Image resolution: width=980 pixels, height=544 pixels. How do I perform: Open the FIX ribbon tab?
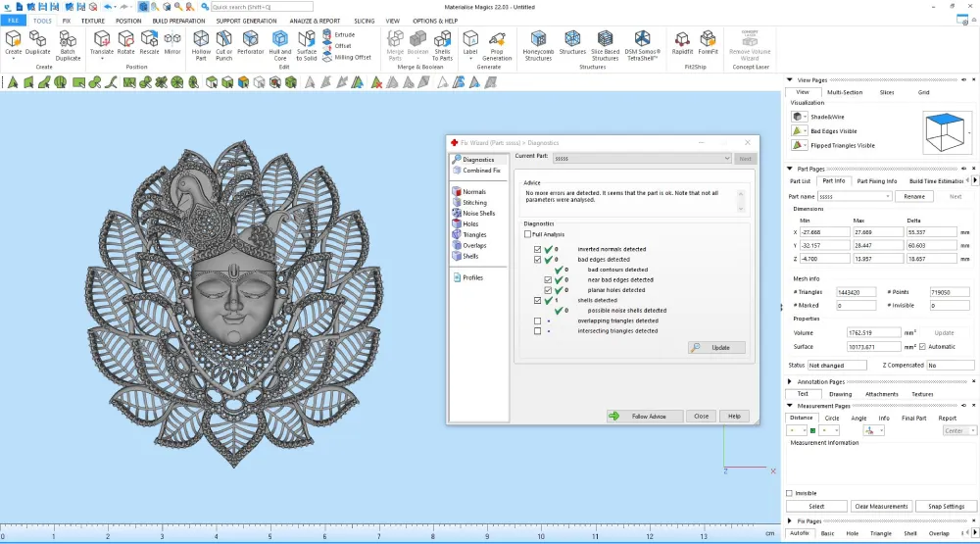(67, 21)
